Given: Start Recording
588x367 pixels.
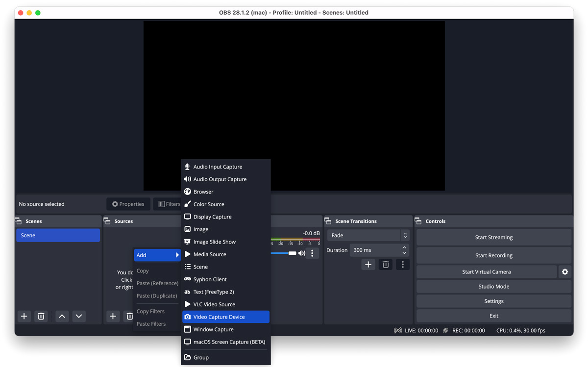Looking at the screenshot, I should click(493, 255).
